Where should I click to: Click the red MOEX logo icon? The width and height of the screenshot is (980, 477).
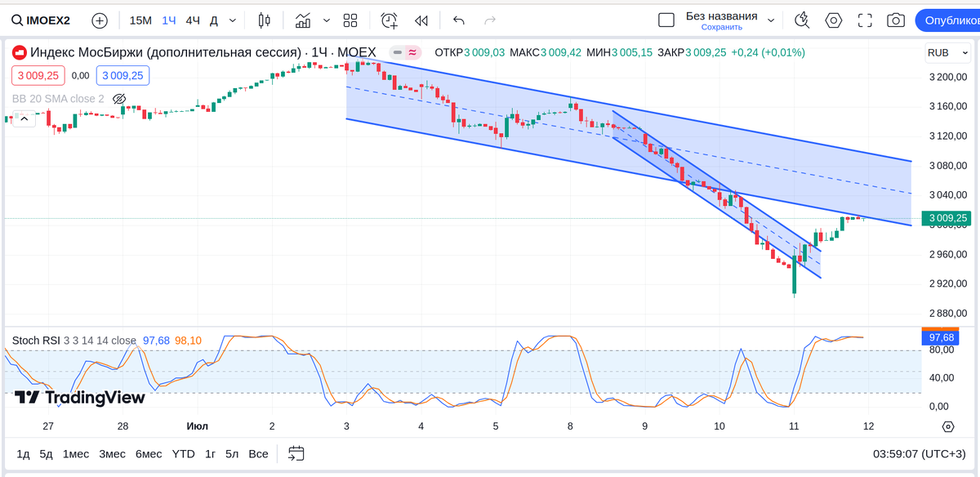pos(19,52)
